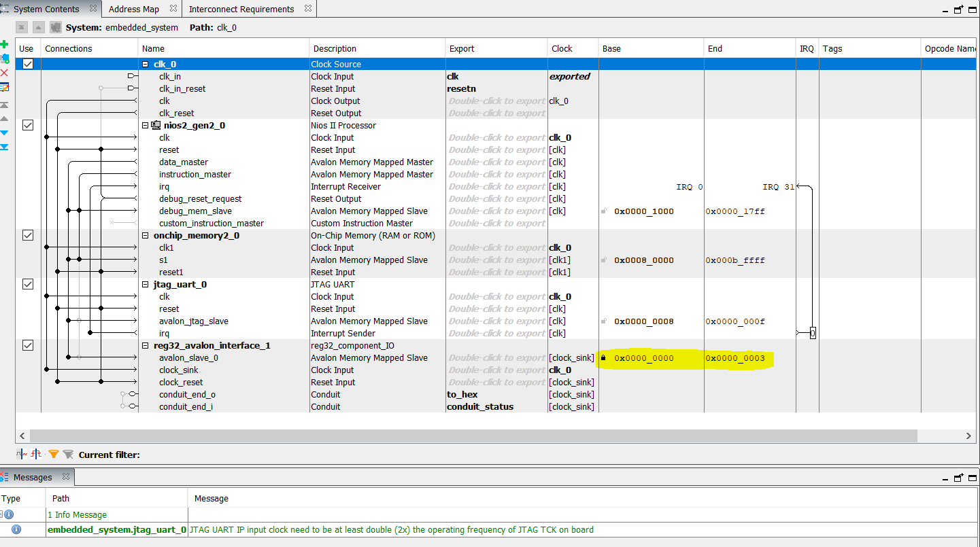Collapse the reg32_avalon_interface_1 component
Viewport: 980px width, 547px height.
point(146,346)
